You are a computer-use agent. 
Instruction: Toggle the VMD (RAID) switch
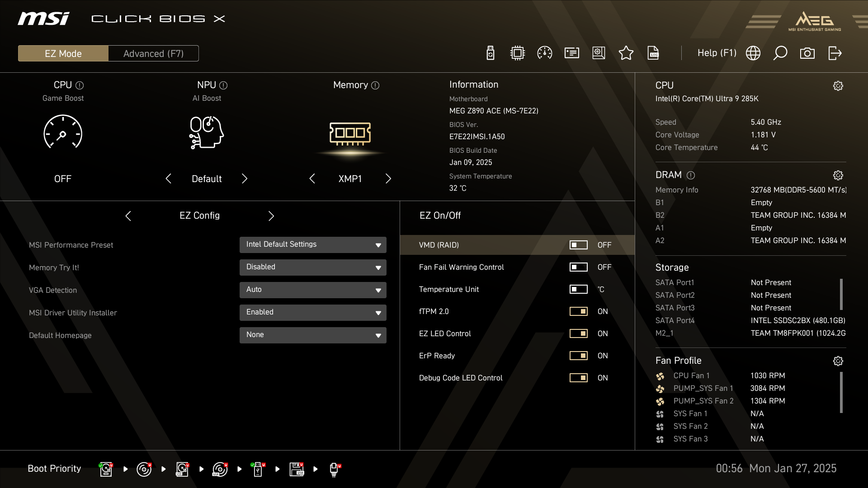tap(578, 245)
